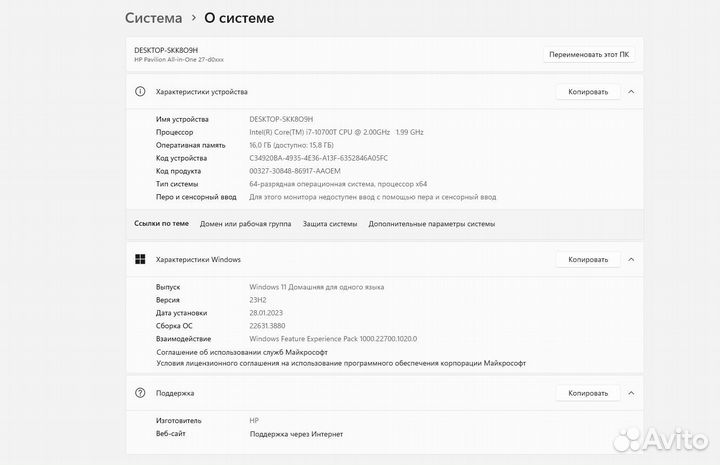Open Соглашение об использовании служб Майкрософт

242,352
